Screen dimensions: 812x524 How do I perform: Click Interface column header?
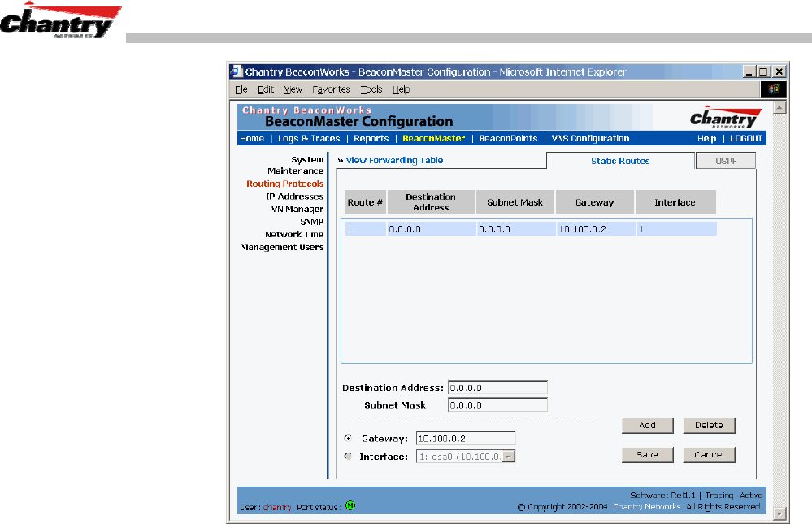(675, 202)
